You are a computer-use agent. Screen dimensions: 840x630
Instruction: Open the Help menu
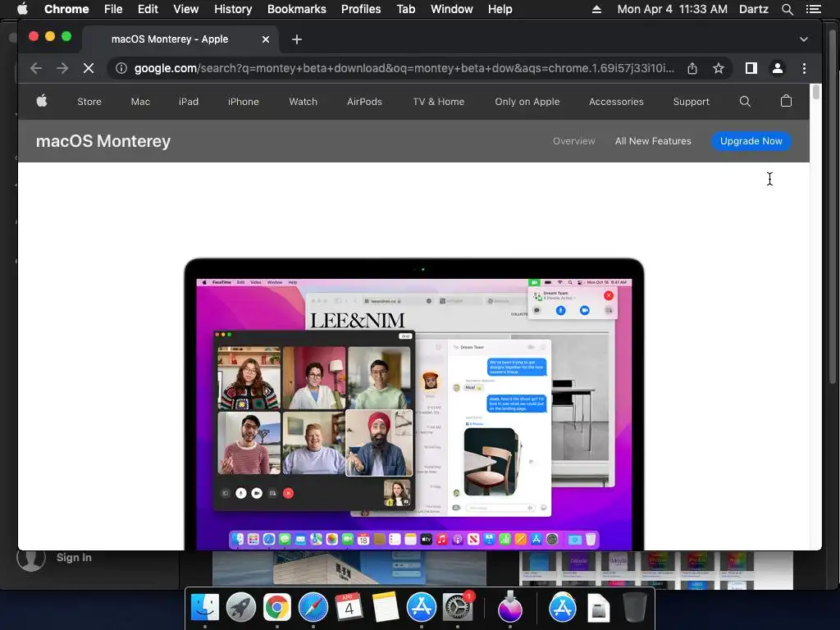tap(500, 9)
